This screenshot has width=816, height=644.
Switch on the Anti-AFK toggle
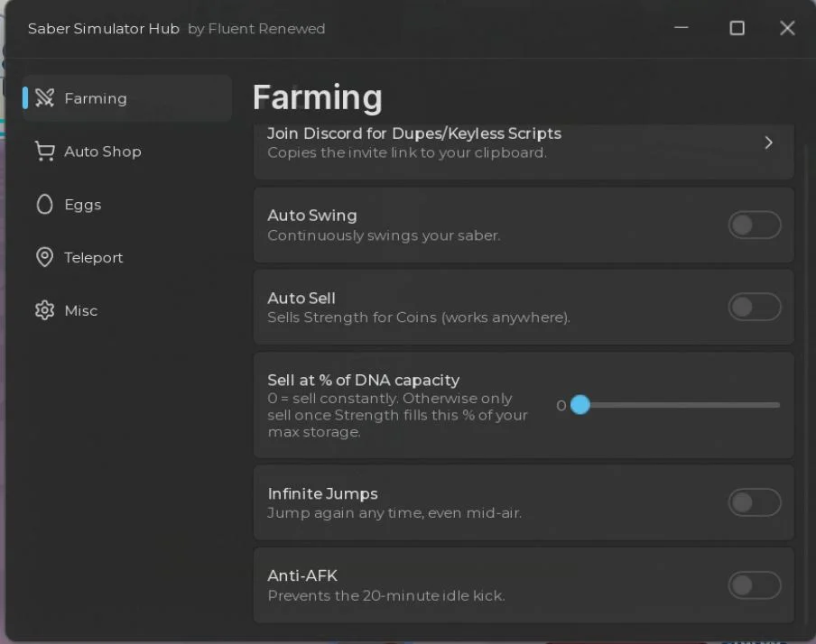coord(754,585)
